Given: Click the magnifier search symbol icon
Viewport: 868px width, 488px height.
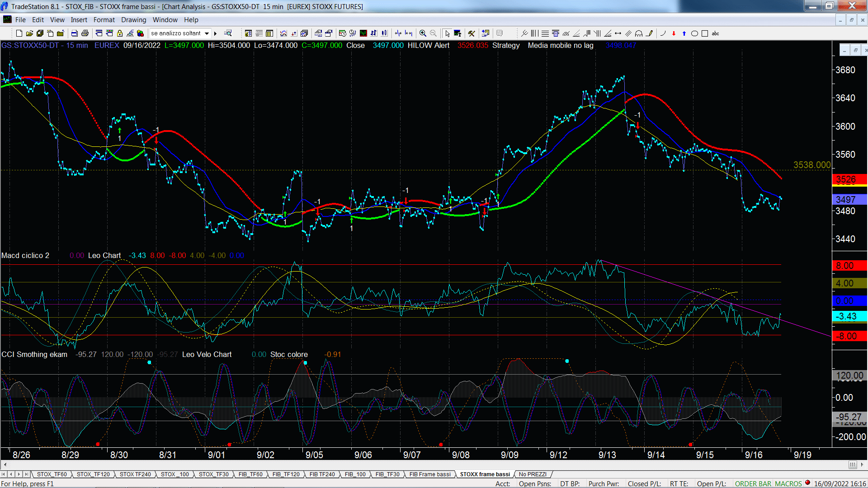Looking at the screenshot, I should (228, 33).
